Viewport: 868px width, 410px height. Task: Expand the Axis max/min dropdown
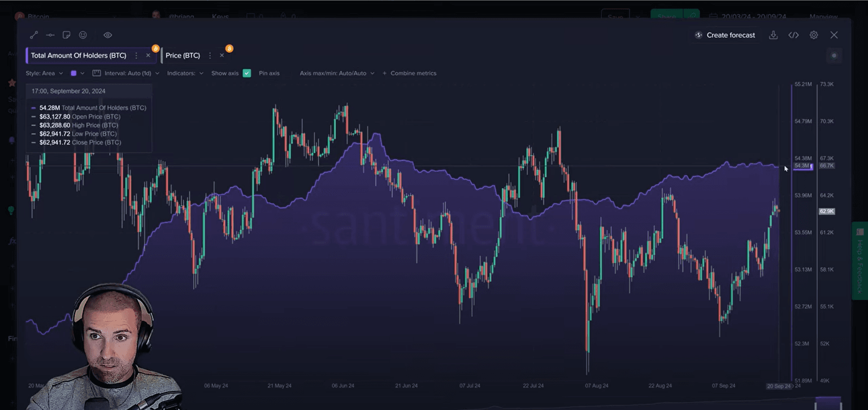[337, 73]
